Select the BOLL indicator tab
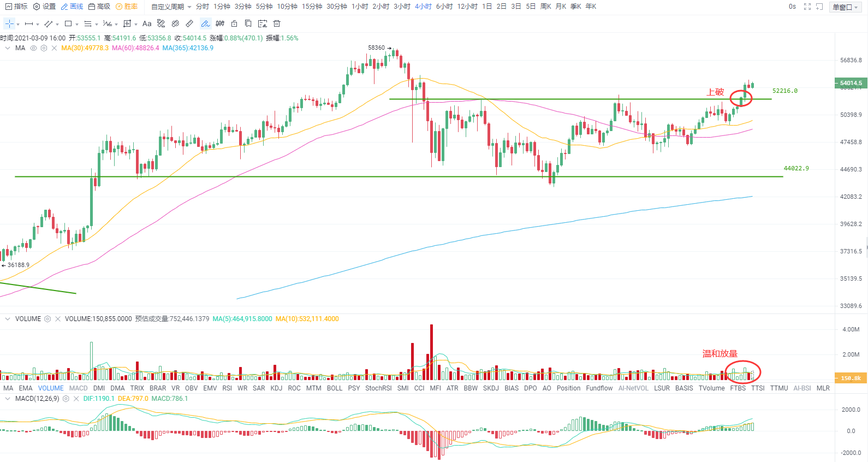 [335, 388]
